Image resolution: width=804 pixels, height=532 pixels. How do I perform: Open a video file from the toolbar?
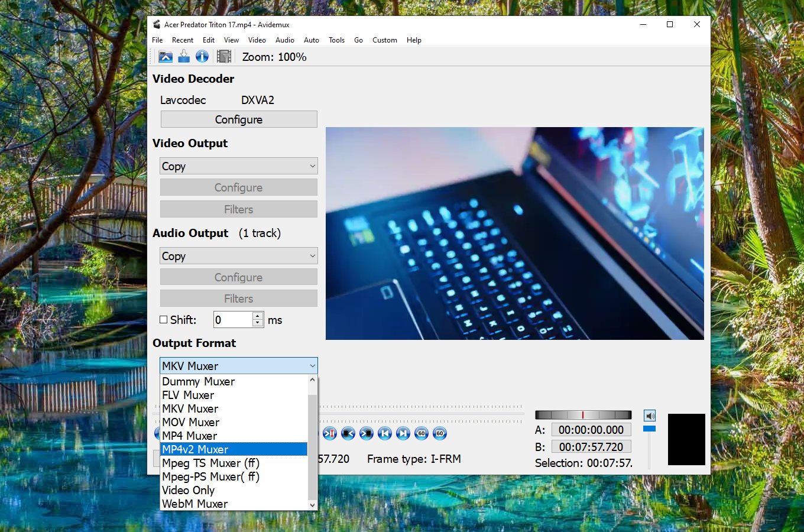(166, 57)
